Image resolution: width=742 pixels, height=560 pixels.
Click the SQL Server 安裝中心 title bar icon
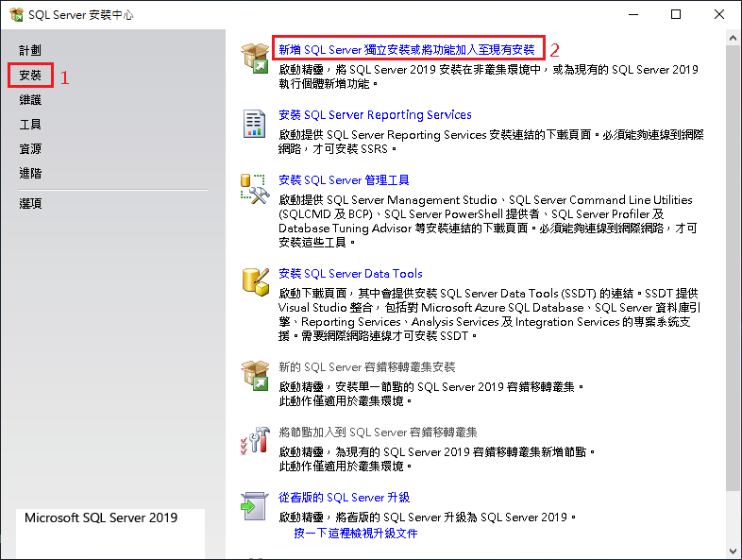(x=16, y=15)
